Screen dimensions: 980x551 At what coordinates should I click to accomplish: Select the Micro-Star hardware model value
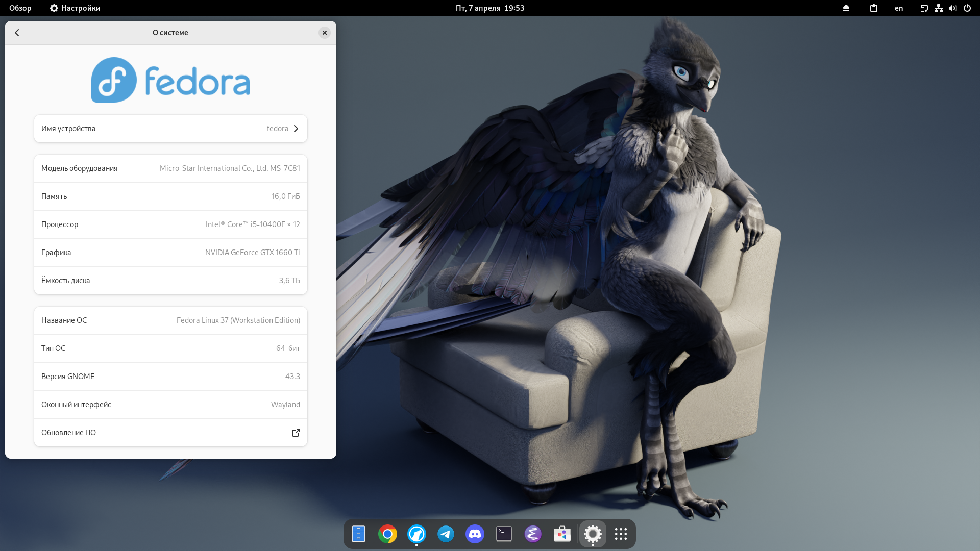coord(230,168)
